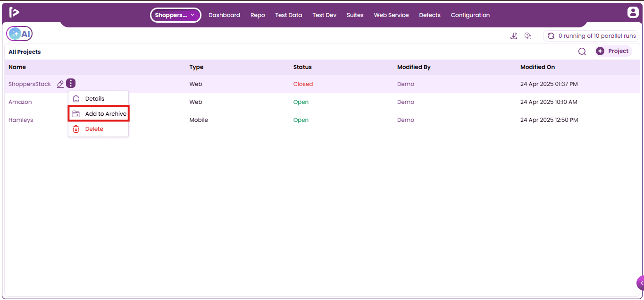Open the user profile icon
The image size is (644, 300).
pos(633,13)
